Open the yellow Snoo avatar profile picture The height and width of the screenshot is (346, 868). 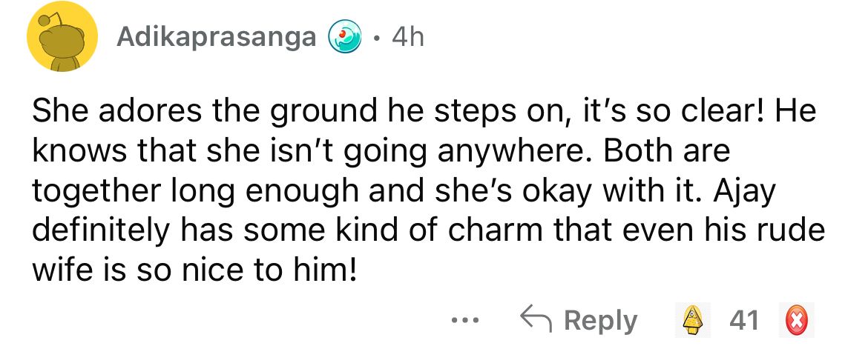[x=62, y=37]
